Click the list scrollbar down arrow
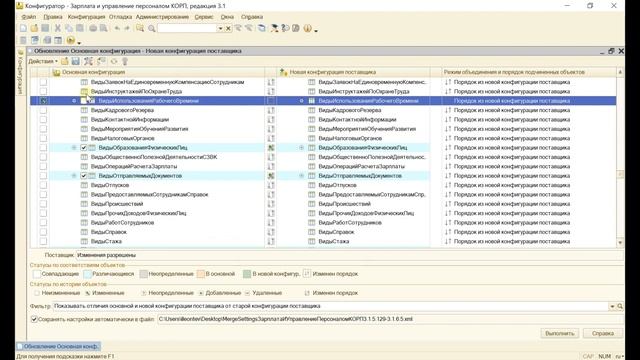This screenshot has width=640, height=360. (x=620, y=243)
